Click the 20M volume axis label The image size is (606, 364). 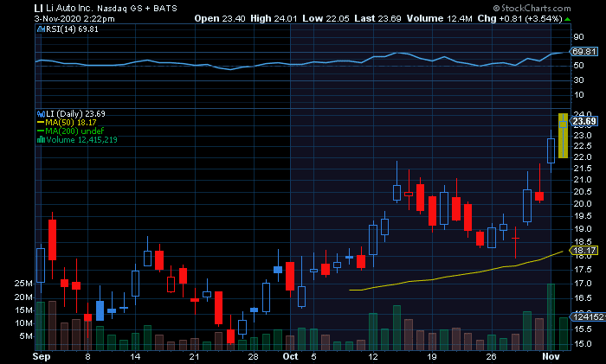tap(23, 297)
